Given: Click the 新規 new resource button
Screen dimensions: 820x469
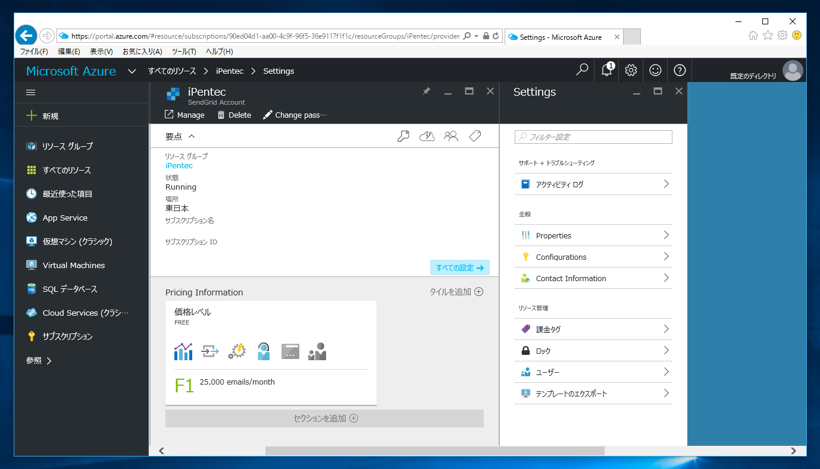Looking at the screenshot, I should coord(43,116).
